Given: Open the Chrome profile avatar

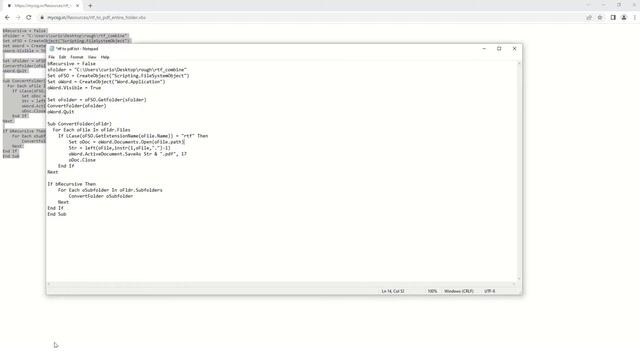Looking at the screenshot, I should point(624,18).
